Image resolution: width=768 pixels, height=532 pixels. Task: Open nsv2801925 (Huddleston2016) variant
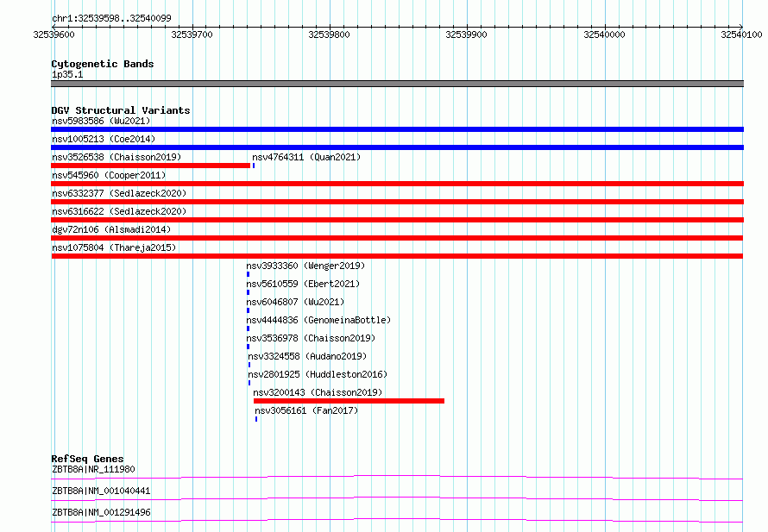(318, 374)
